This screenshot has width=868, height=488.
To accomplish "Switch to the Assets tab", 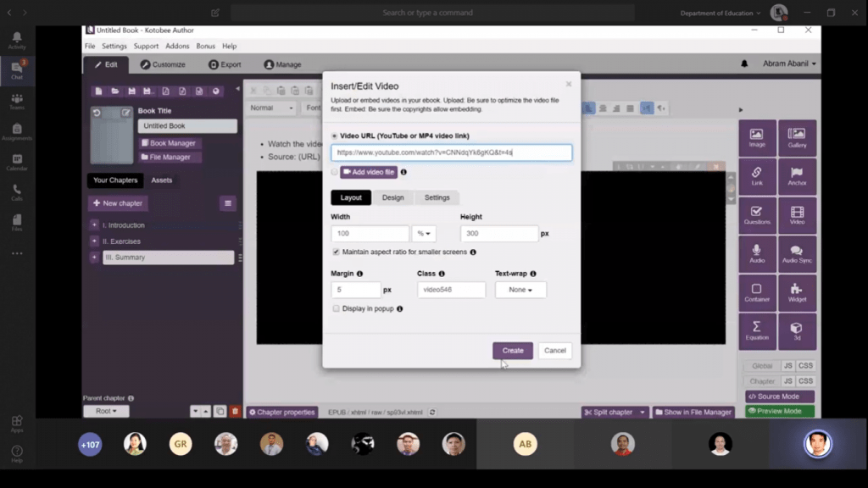I will (x=162, y=180).
